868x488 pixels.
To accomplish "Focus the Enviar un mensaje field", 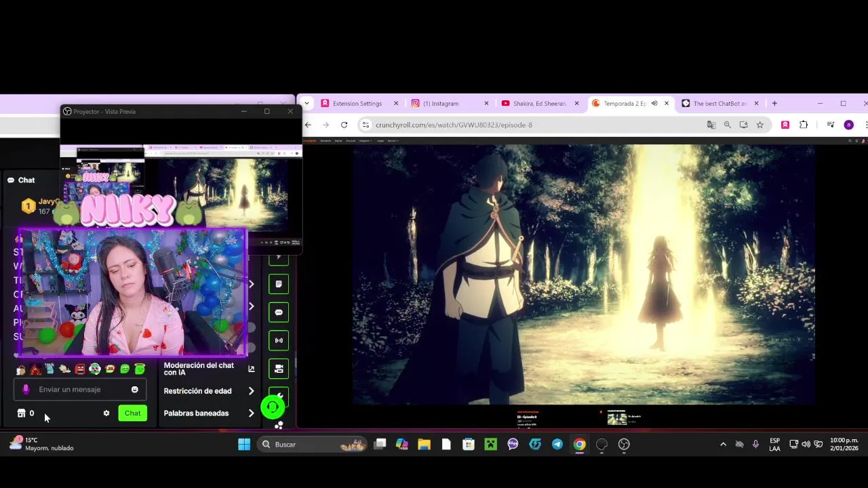I will (80, 390).
